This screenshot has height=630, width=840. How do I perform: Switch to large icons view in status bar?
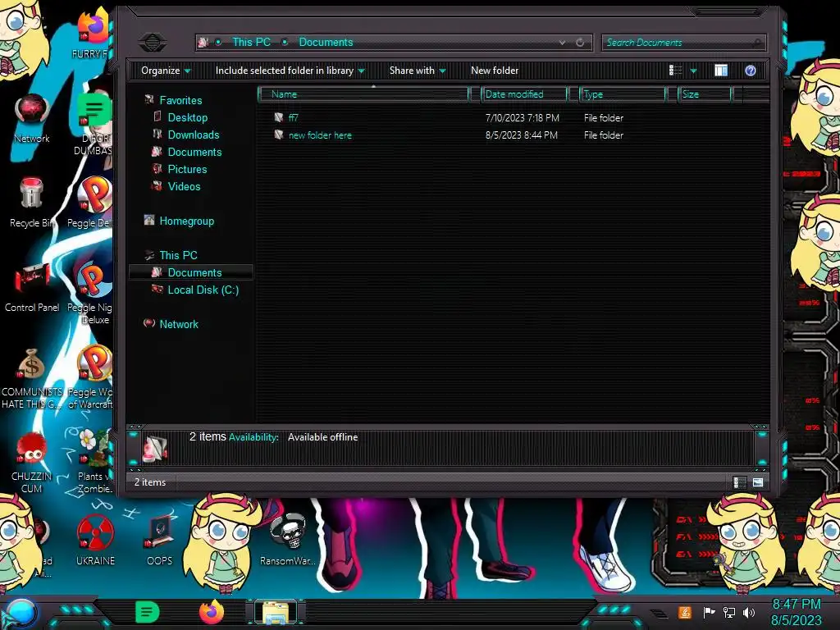pyautogui.click(x=757, y=482)
